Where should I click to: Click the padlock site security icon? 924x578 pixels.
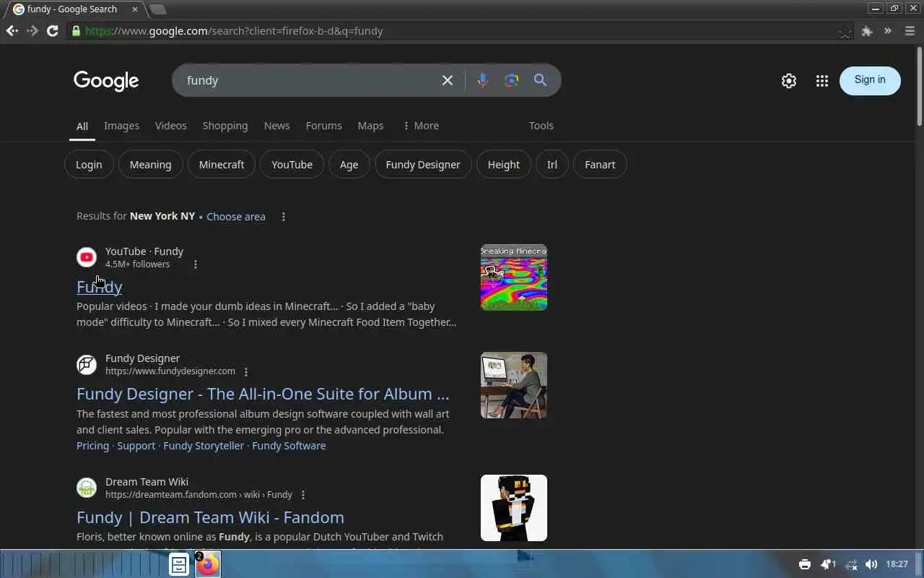click(76, 31)
